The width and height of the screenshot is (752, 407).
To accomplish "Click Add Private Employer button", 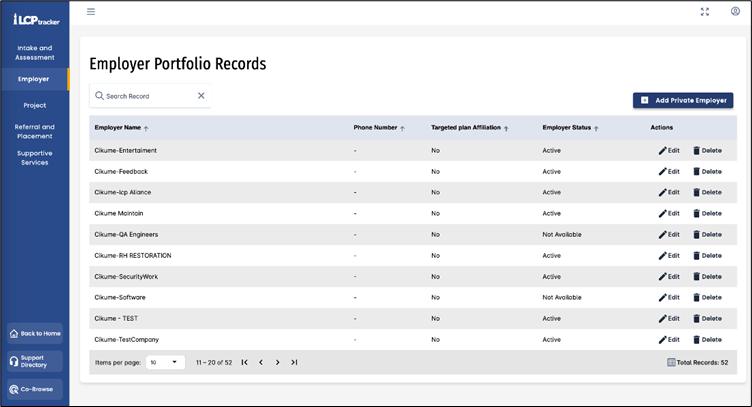I will [683, 100].
